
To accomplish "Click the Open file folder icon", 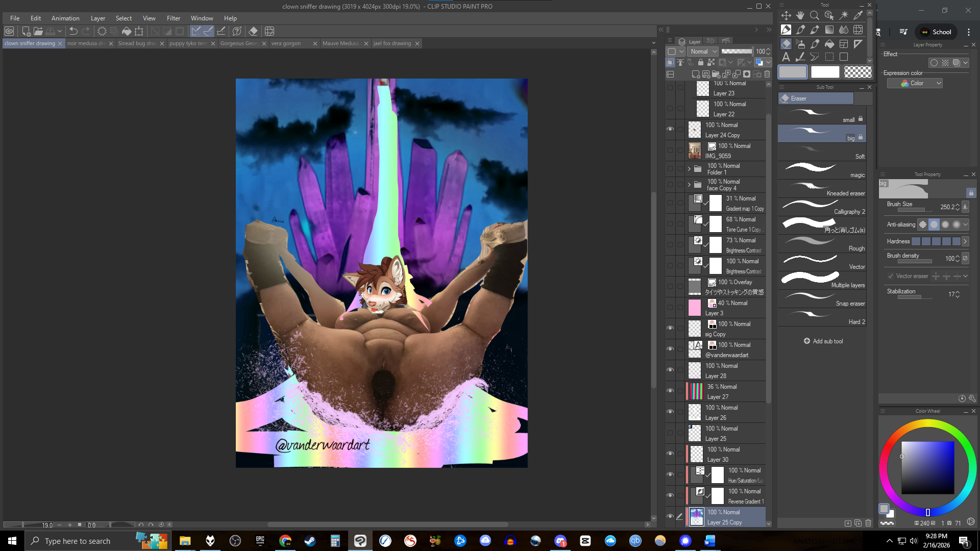I will (38, 31).
